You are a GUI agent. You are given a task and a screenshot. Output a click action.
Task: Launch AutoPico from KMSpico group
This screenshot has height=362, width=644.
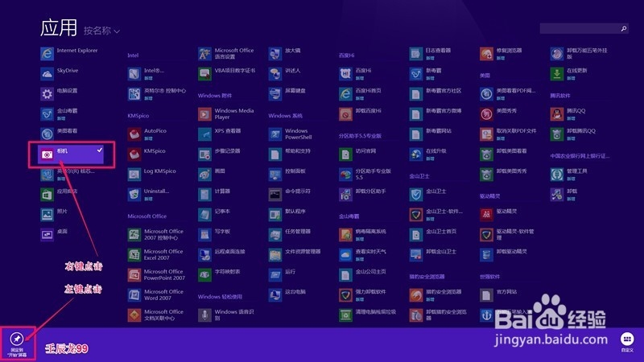pyautogui.click(x=147, y=134)
